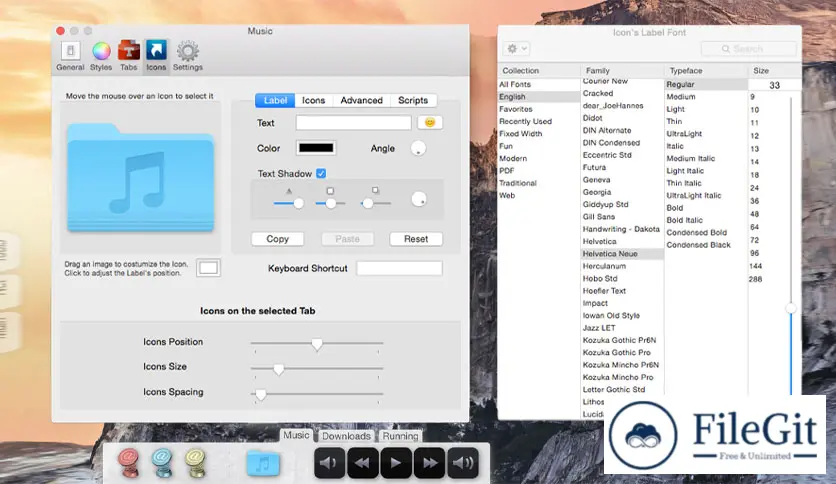Click the Keyboard Shortcut field
Image resolution: width=836 pixels, height=484 pixels.
pyautogui.click(x=399, y=268)
